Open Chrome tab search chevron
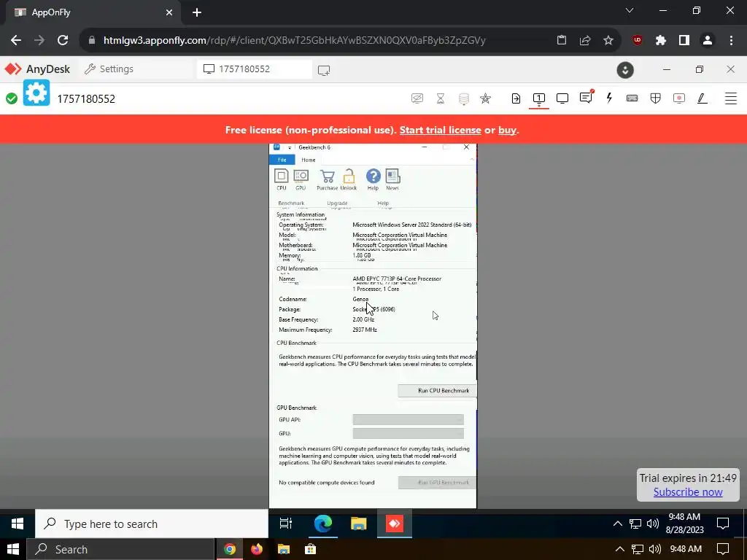This screenshot has width=747, height=560. 630,10
